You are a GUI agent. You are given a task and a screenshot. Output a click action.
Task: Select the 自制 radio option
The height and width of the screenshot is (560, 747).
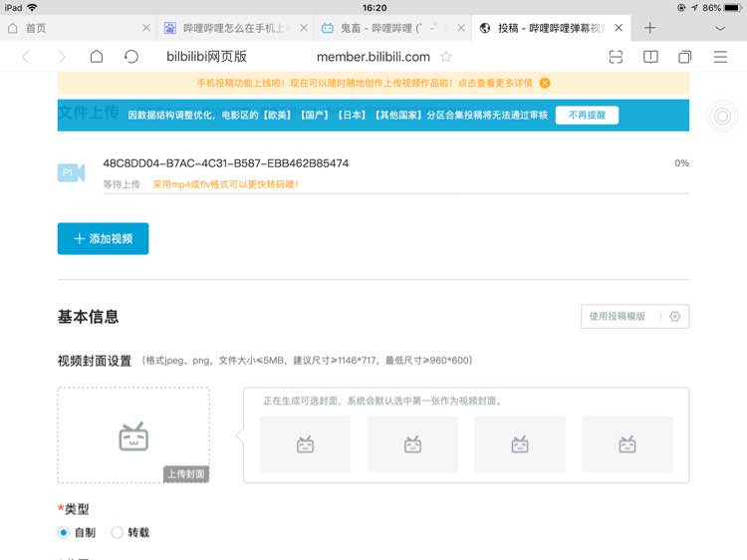(64, 532)
